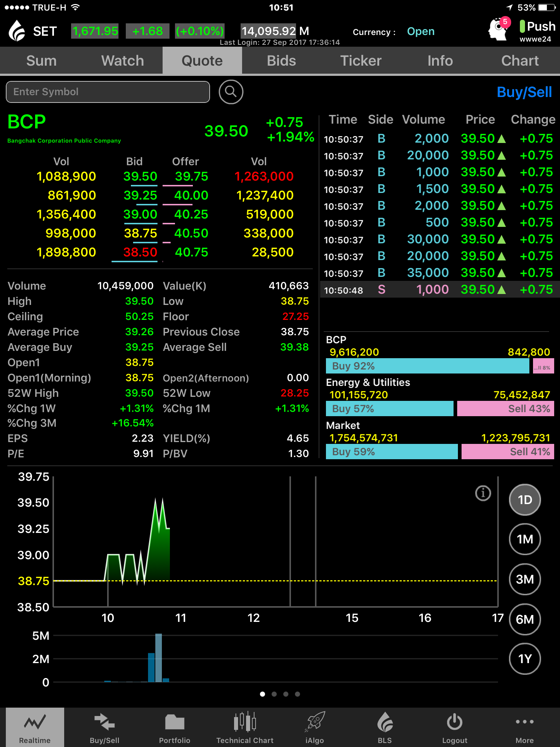Tap the total Volume 10,459,000

point(125,286)
